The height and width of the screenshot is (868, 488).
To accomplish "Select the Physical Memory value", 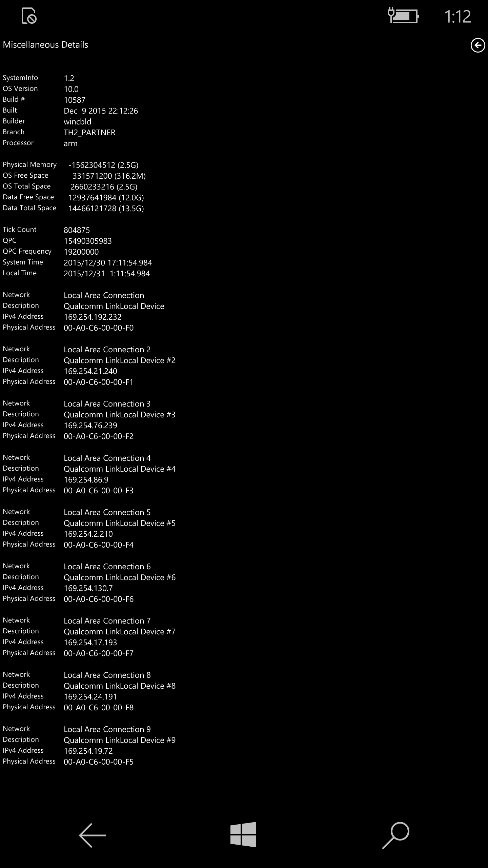I will point(103,165).
